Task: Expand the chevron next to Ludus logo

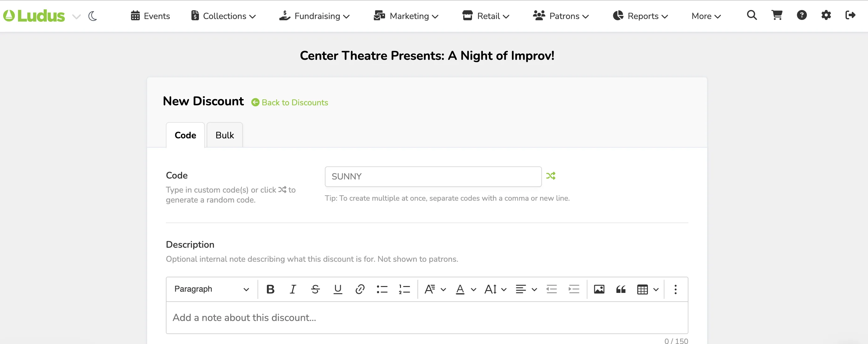Action: [x=77, y=16]
